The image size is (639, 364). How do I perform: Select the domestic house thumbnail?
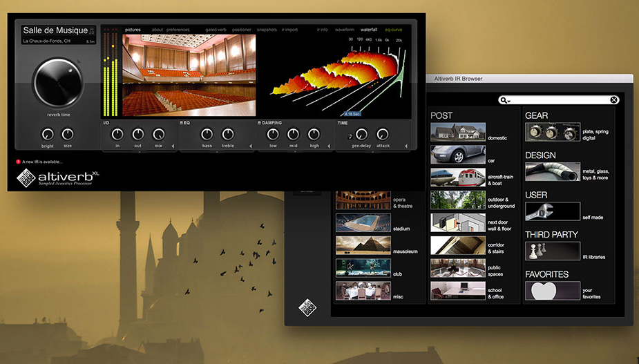[458, 132]
